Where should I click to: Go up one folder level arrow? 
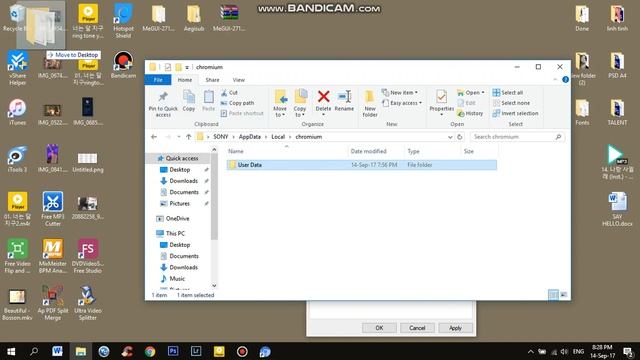pyautogui.click(x=189, y=137)
